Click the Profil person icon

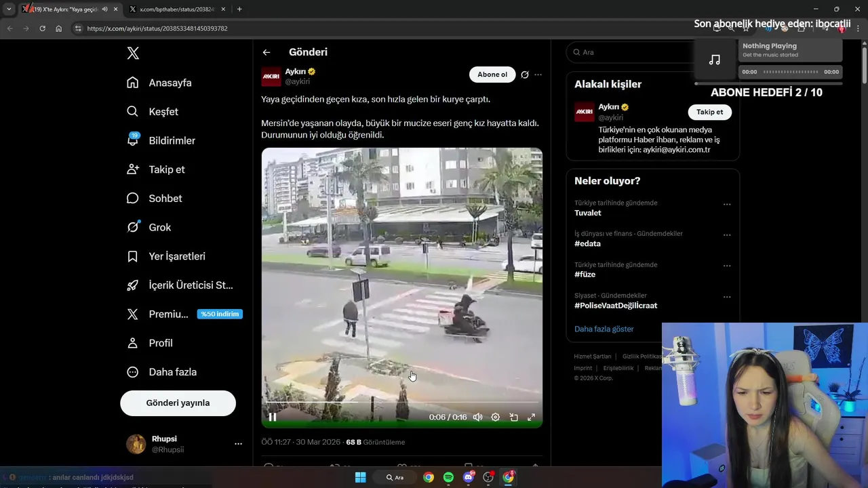133,343
